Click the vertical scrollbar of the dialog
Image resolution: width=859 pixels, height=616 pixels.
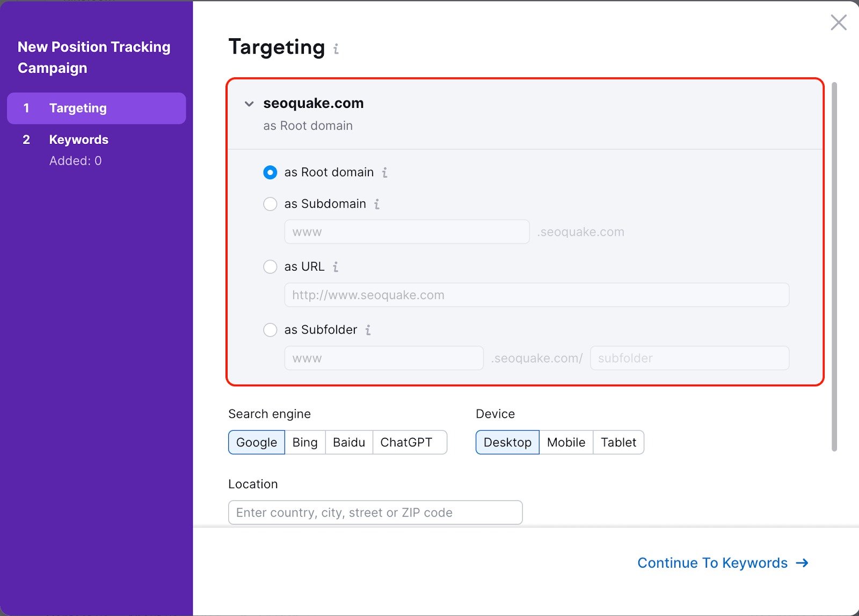coord(834,269)
